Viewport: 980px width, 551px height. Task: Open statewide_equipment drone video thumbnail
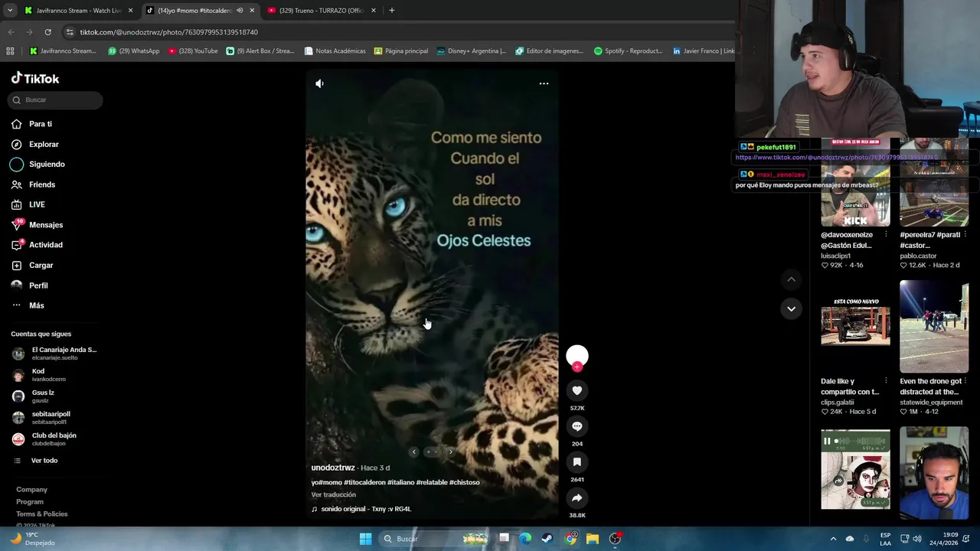[x=934, y=327]
